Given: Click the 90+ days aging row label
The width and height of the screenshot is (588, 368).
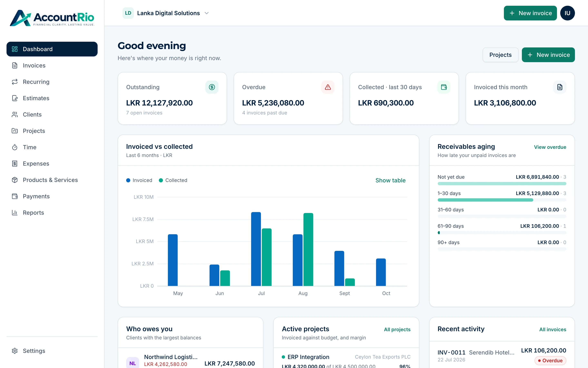Looking at the screenshot, I should pos(448,242).
